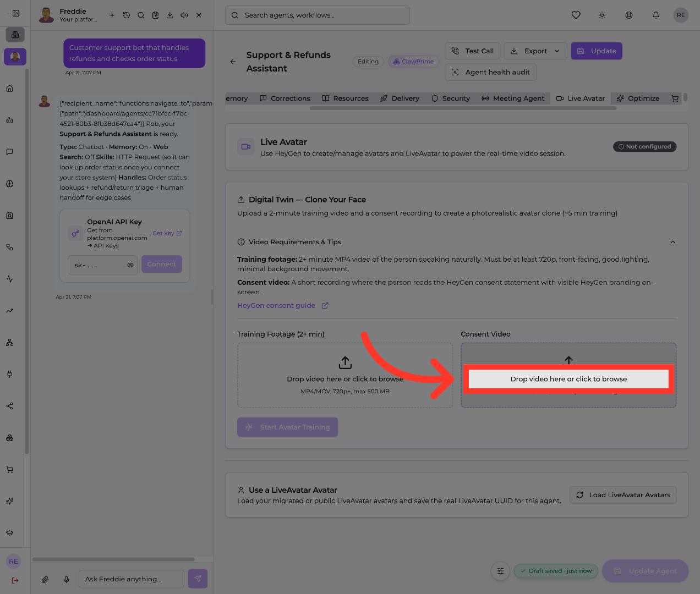Open the chat bubble icon in sidebar
Screen dimensions: 700x594
coord(9,152)
